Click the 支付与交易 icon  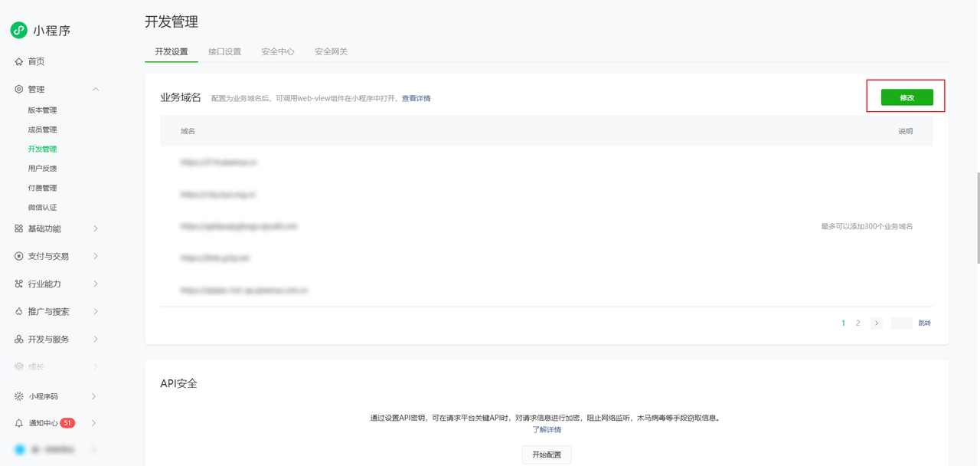coord(19,256)
